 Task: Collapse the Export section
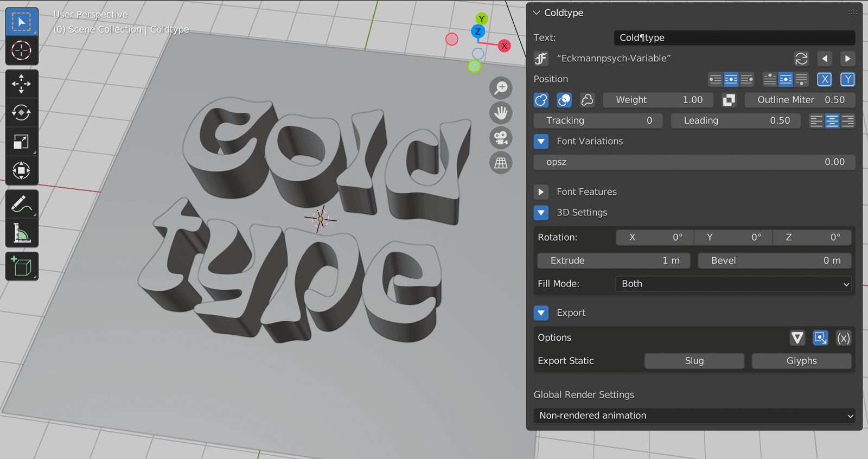[x=541, y=313]
